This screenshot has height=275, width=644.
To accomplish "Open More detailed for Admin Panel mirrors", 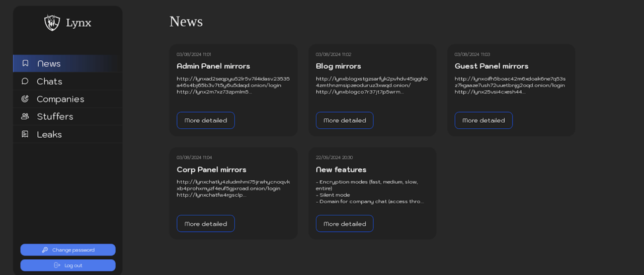I will coord(205,120).
